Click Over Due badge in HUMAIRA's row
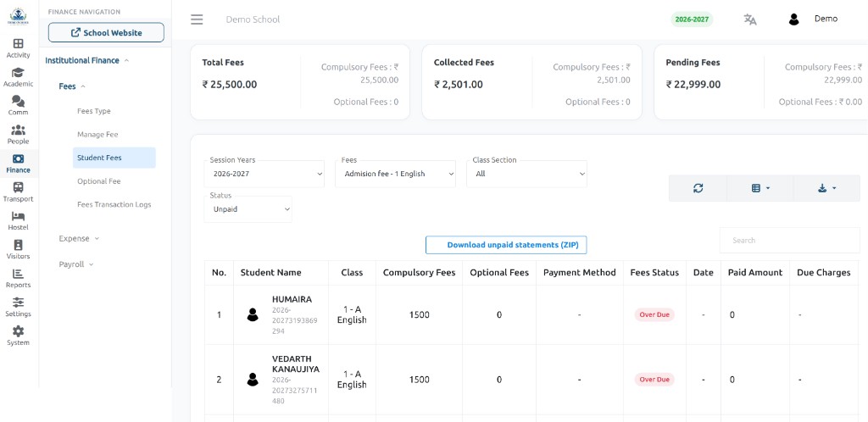 [x=654, y=314]
